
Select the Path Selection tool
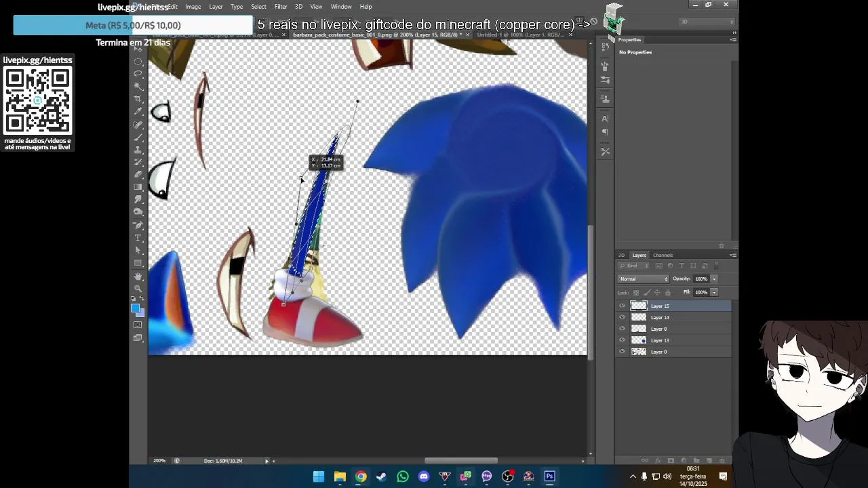138,250
